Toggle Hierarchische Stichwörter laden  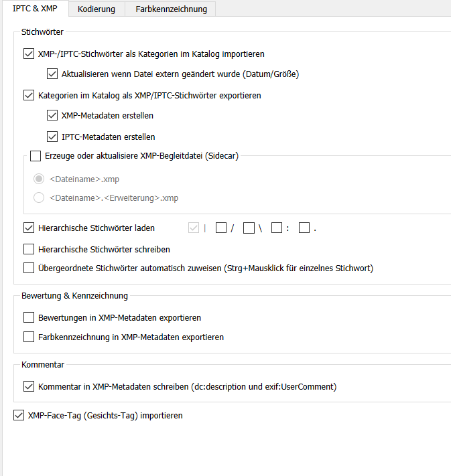[28, 228]
